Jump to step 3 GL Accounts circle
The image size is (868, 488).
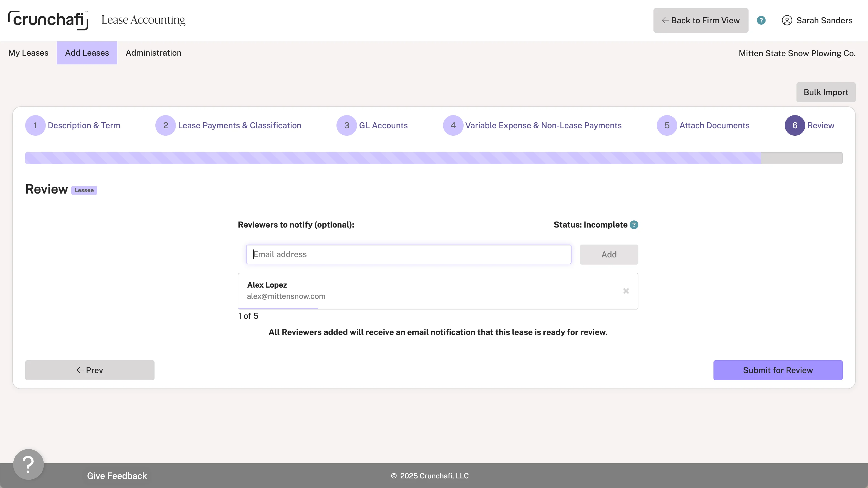tap(346, 126)
